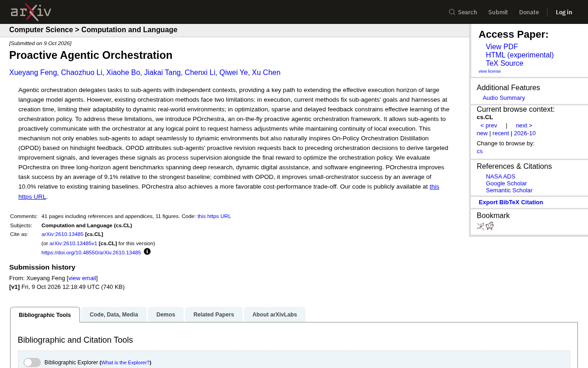Open author Xueyang Feng's papers
The height and width of the screenshot is (368, 588).
pyautogui.click(x=33, y=73)
